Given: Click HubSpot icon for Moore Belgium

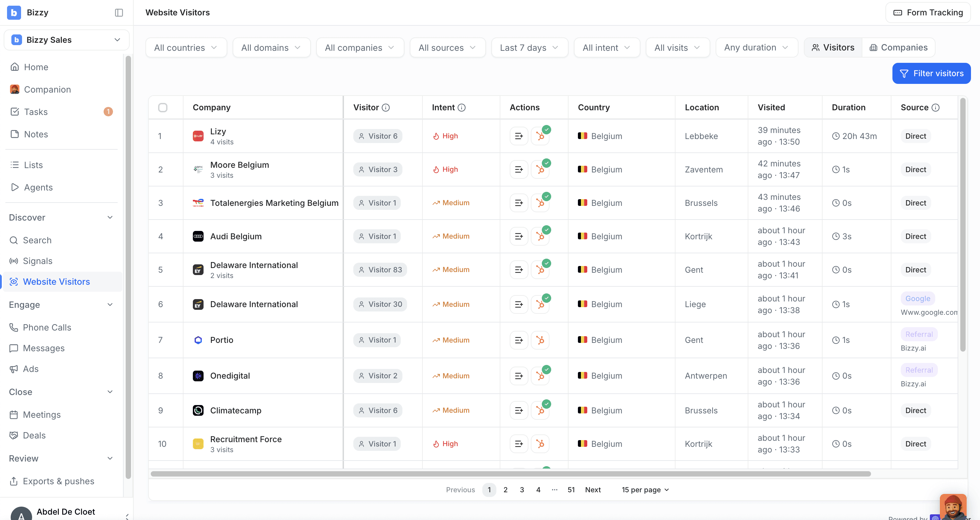Looking at the screenshot, I should [x=540, y=170].
